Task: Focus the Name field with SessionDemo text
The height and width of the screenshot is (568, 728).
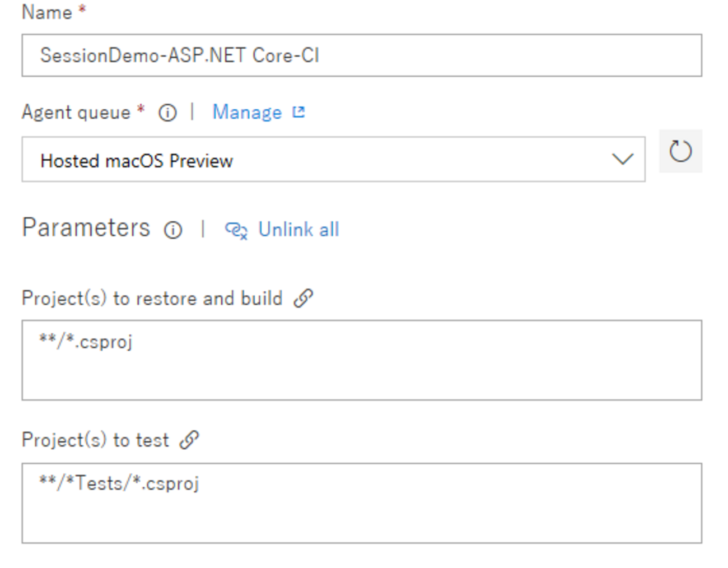Action: (x=361, y=55)
